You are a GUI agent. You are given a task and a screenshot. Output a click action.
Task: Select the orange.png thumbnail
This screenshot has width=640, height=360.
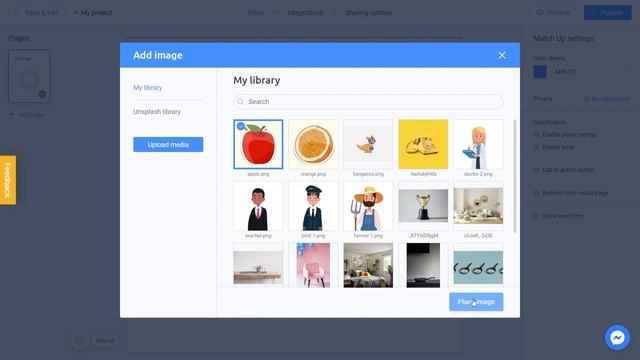coord(313,144)
